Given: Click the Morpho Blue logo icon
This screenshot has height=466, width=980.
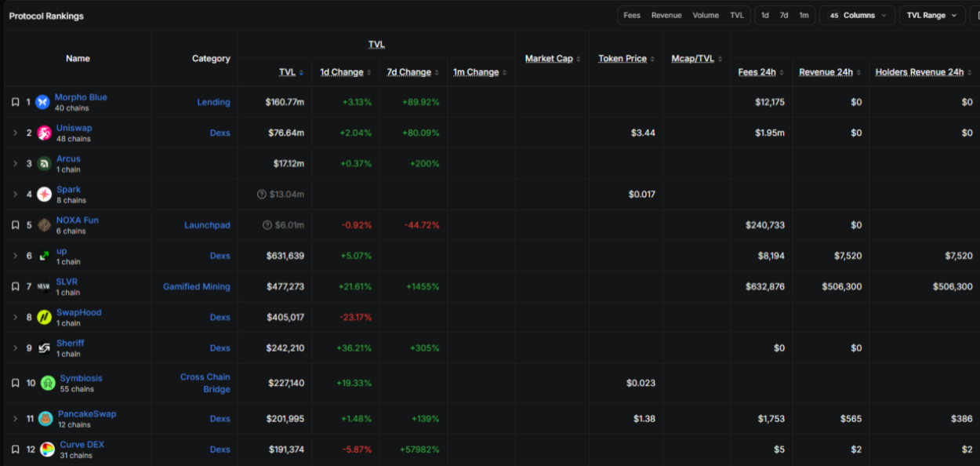Looking at the screenshot, I should [42, 102].
